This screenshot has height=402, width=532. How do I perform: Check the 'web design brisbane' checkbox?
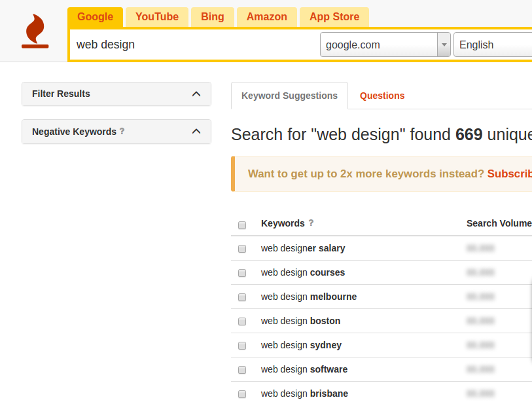(x=242, y=394)
